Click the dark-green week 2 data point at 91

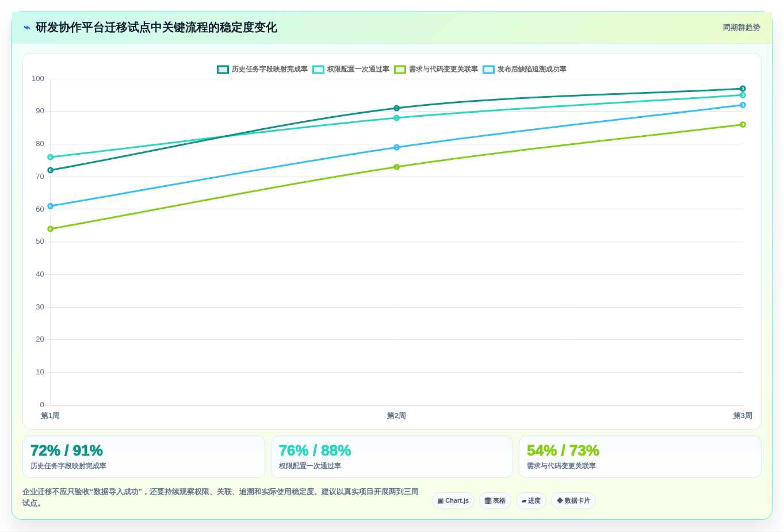[396, 108]
